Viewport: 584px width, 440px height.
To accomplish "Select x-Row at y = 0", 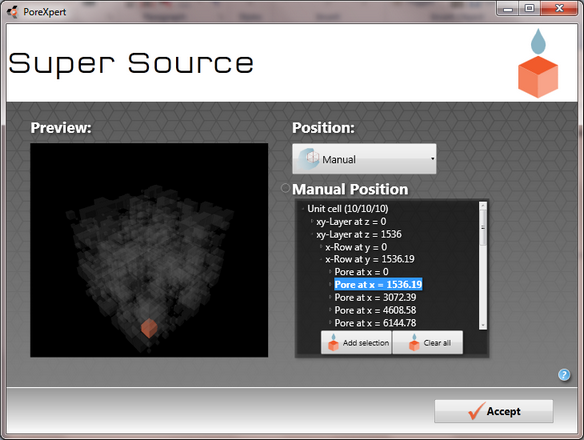I will tap(356, 247).
